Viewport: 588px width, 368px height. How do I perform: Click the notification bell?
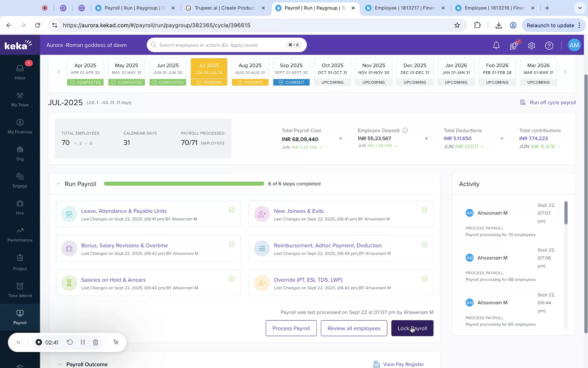coord(496,45)
